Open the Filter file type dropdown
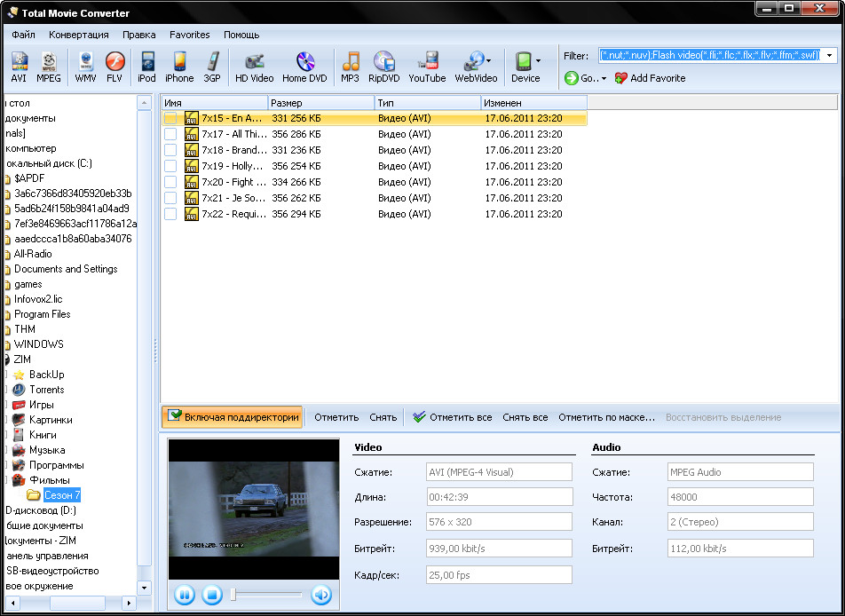This screenshot has width=845, height=616. tap(830, 56)
